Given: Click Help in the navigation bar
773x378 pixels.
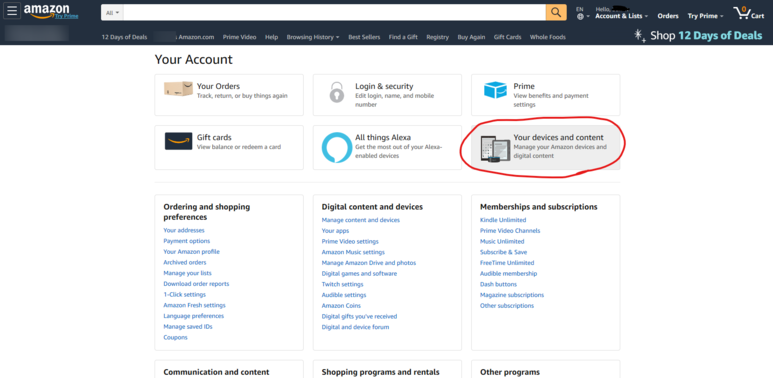Looking at the screenshot, I should click(x=271, y=37).
